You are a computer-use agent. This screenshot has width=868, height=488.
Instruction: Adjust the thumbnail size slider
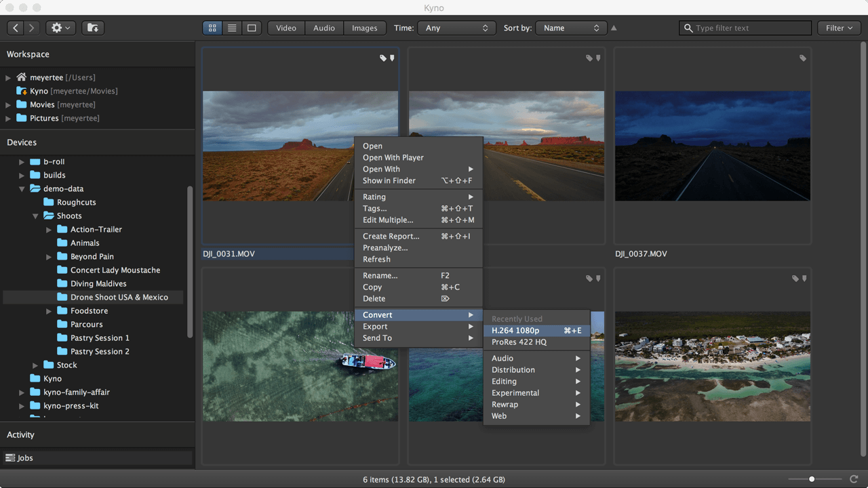point(812,479)
